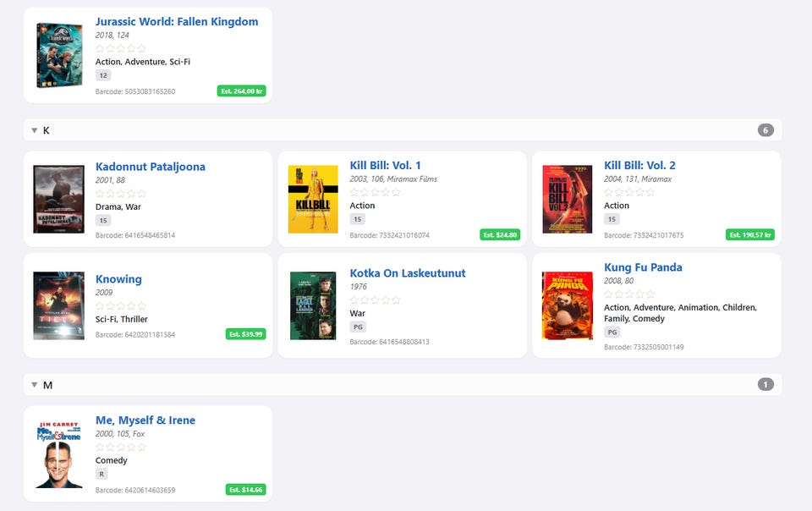Click the R rating badge on Me, Myself & Irene

pyautogui.click(x=101, y=475)
